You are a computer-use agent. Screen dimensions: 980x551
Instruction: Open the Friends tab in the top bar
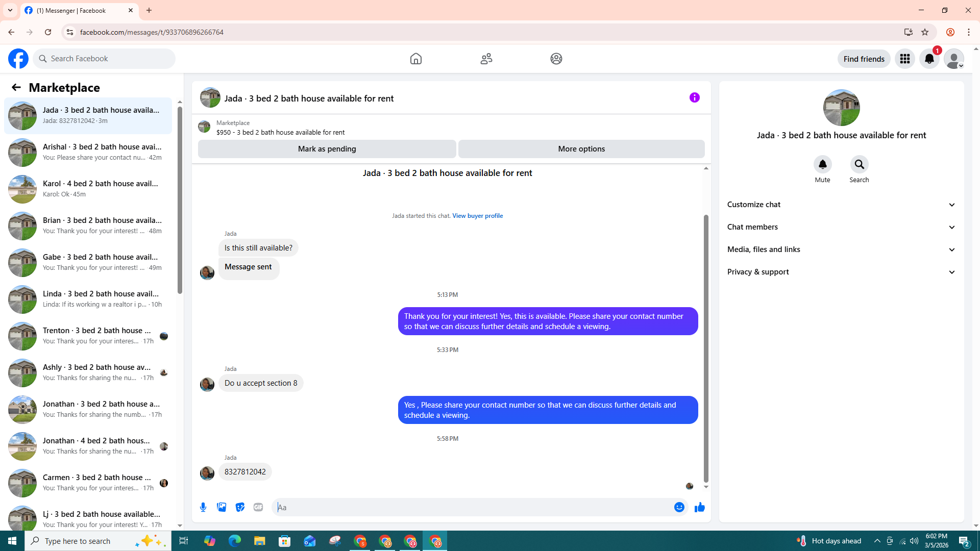[486, 59]
